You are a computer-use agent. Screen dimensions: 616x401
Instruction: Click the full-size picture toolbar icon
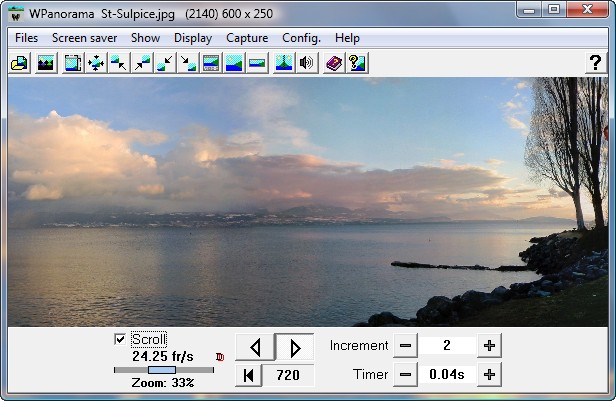pyautogui.click(x=234, y=63)
